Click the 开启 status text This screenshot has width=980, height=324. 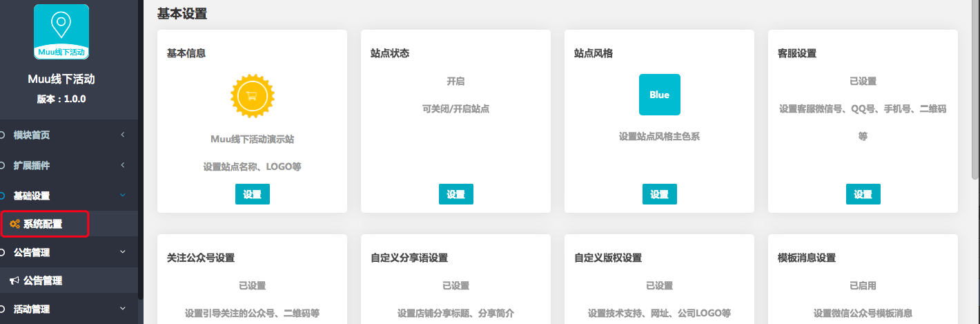pos(456,81)
